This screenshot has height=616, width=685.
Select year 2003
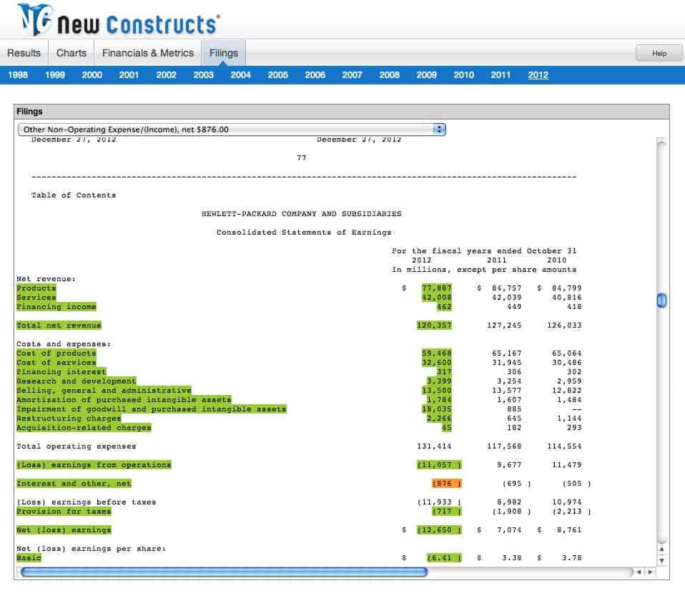(204, 74)
